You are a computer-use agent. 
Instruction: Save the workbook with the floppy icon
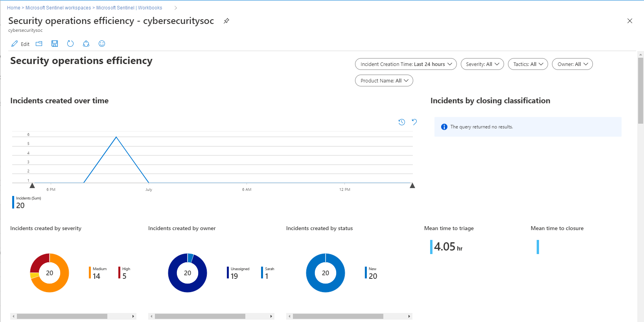(x=55, y=44)
